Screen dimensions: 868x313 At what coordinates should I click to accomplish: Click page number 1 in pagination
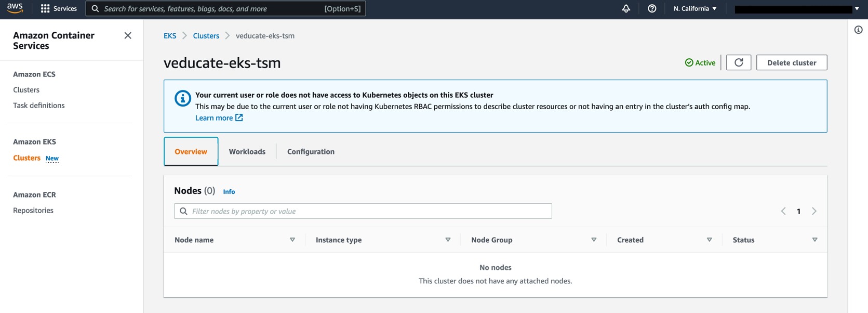coord(798,211)
